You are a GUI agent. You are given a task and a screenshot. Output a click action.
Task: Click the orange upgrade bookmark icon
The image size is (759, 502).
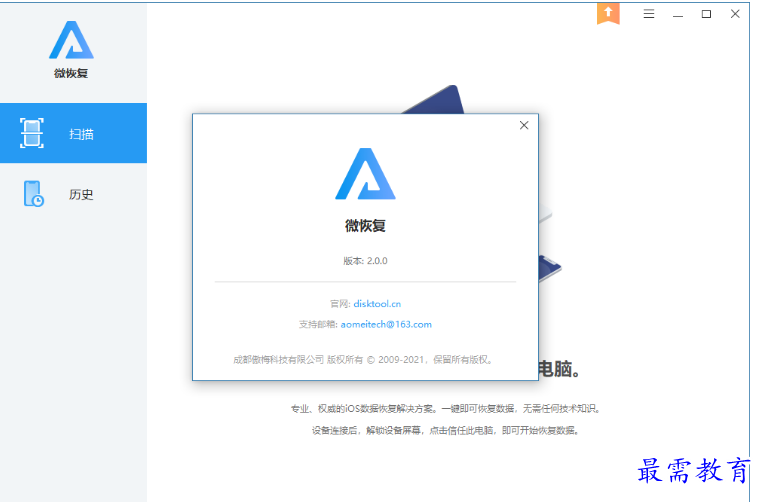pos(608,13)
